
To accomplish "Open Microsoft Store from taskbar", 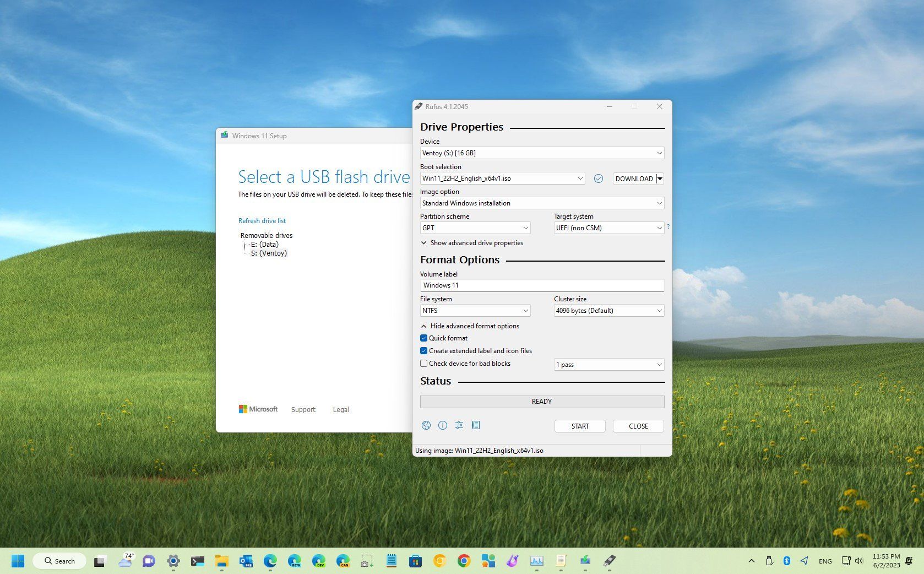I will 416,561.
